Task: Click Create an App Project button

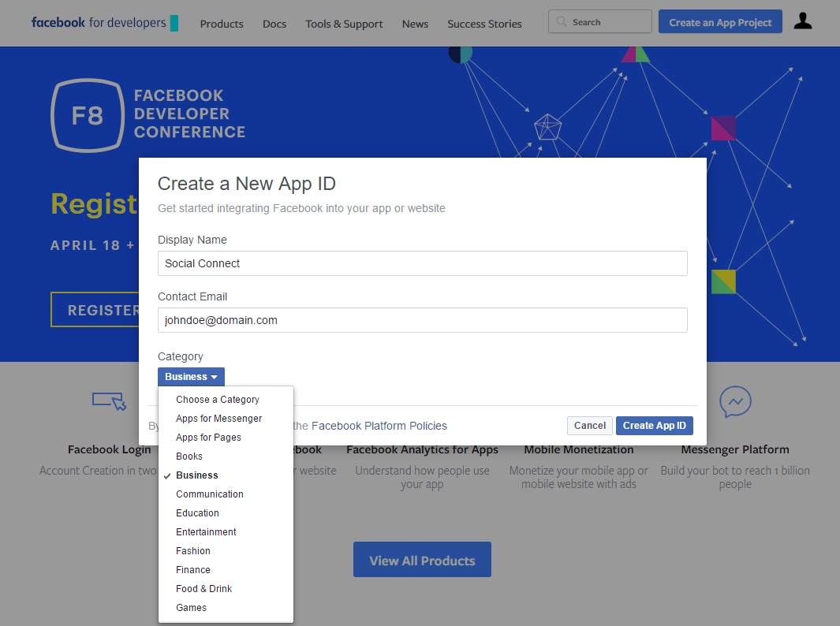Action: pos(720,22)
